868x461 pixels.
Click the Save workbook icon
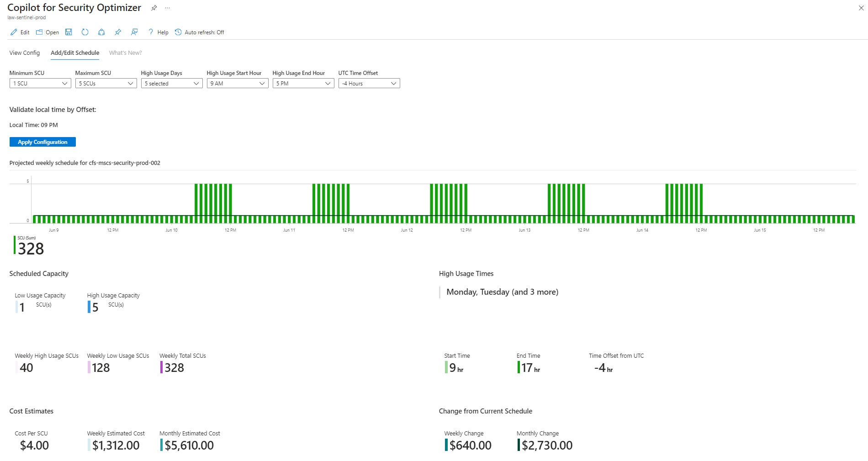(69, 32)
